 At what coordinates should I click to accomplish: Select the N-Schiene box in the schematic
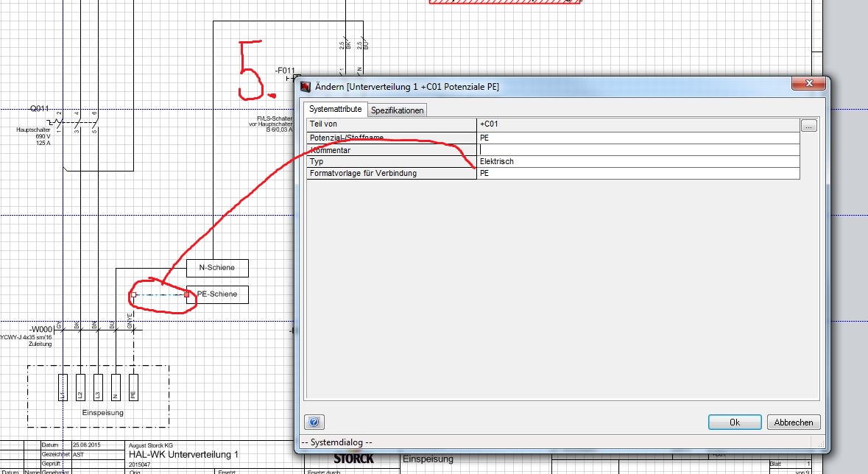[218, 268]
